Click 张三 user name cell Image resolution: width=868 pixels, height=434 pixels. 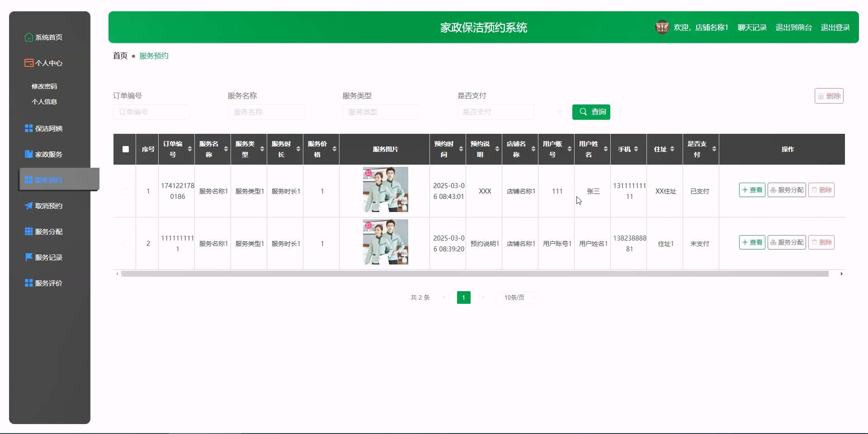593,191
